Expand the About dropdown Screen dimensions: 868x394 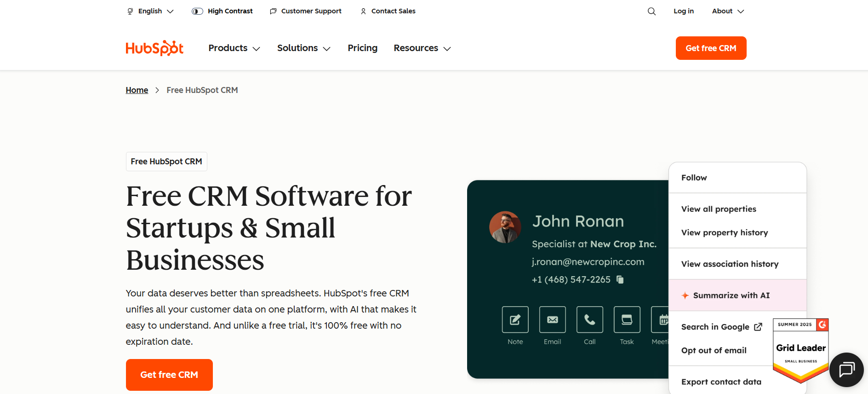point(728,11)
